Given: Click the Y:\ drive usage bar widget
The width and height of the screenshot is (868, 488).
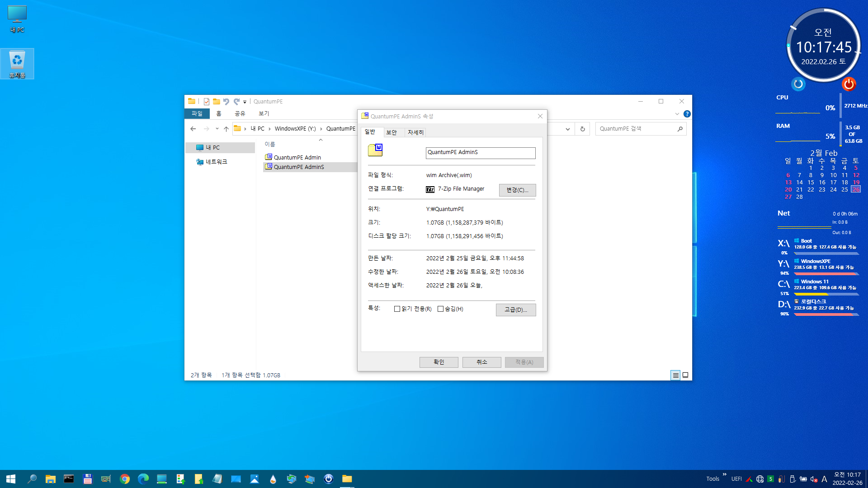Looking at the screenshot, I should click(x=826, y=274).
